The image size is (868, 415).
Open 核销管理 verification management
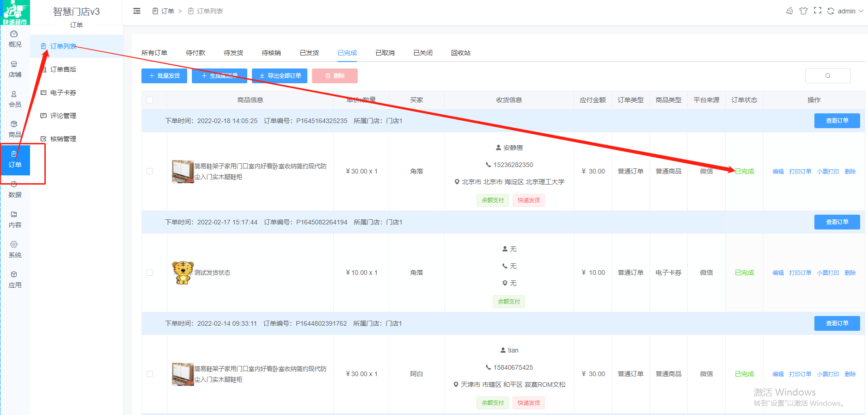point(76,139)
